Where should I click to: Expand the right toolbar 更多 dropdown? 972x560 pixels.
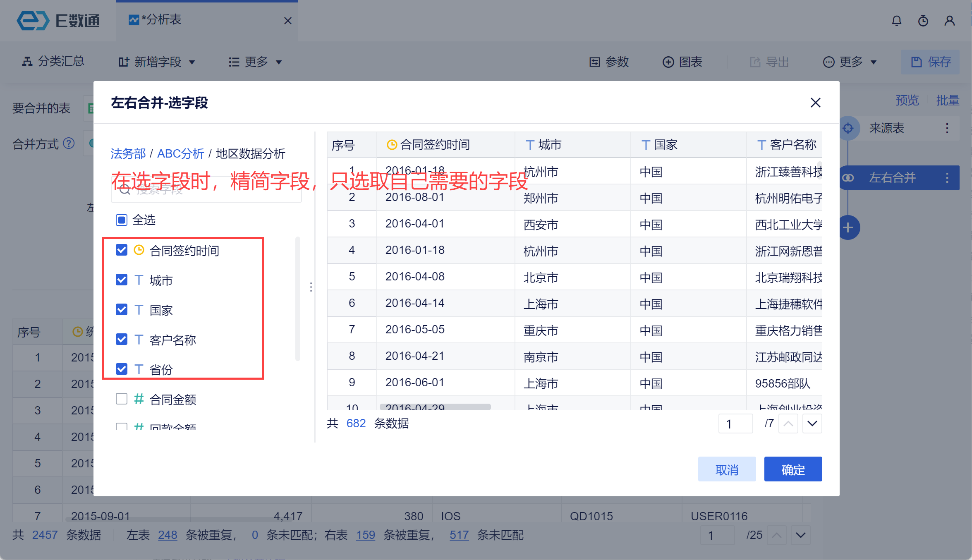click(x=850, y=62)
